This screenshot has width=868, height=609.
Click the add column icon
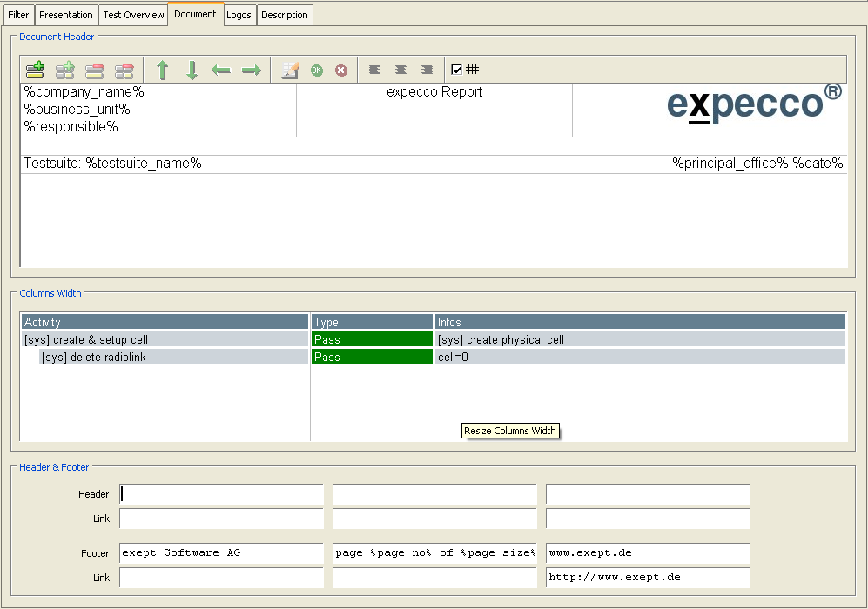click(65, 70)
